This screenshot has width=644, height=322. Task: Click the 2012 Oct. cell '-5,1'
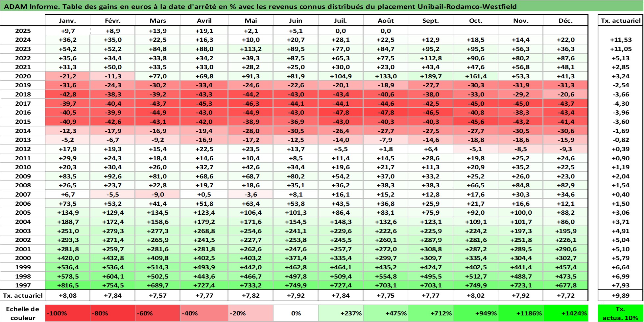click(x=476, y=149)
